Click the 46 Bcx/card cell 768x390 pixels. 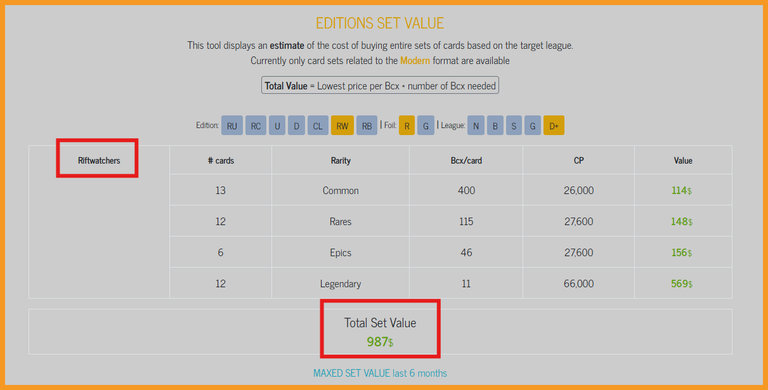tap(466, 252)
